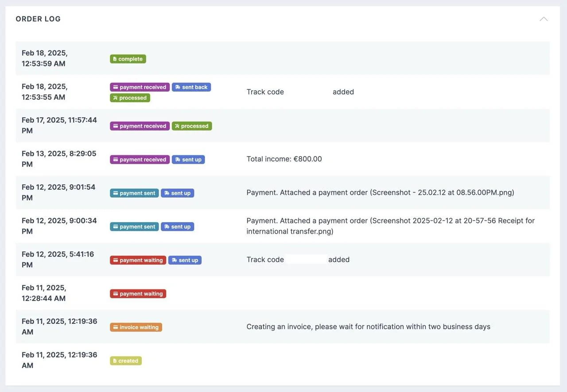Select the timestamp Feb 12, 2025, 9:00:34 PM
Image resolution: width=567 pixels, height=392 pixels.
click(x=59, y=226)
